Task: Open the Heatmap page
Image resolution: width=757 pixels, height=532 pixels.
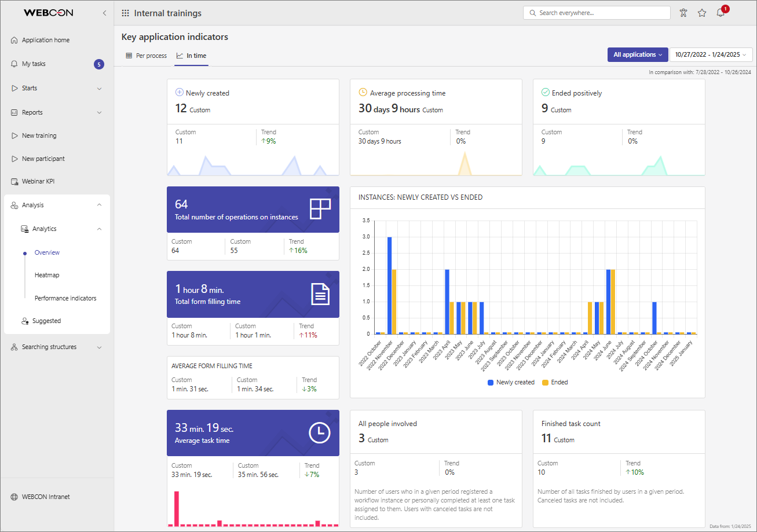Action: tap(47, 275)
